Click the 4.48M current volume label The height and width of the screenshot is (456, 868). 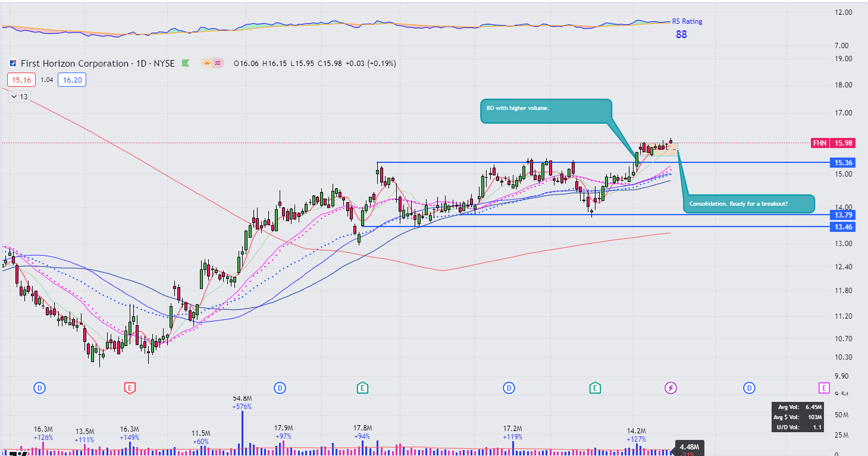[x=690, y=446]
